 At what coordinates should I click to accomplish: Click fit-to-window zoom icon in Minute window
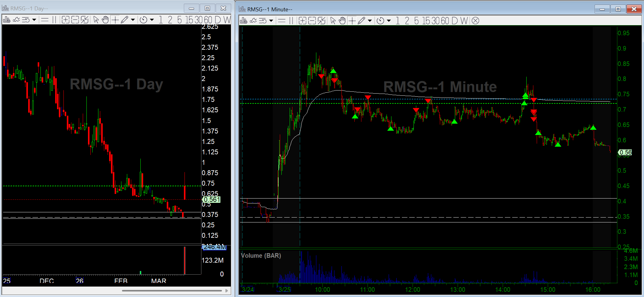[x=322, y=21]
